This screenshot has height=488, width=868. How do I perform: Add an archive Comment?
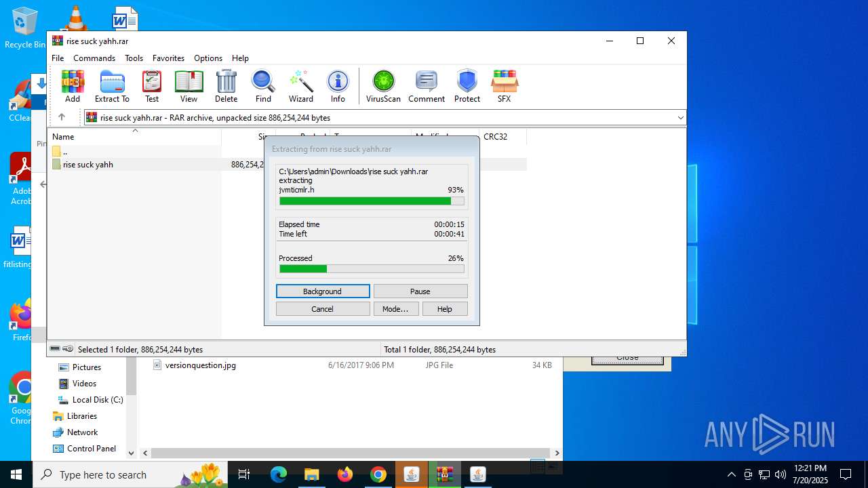point(427,86)
